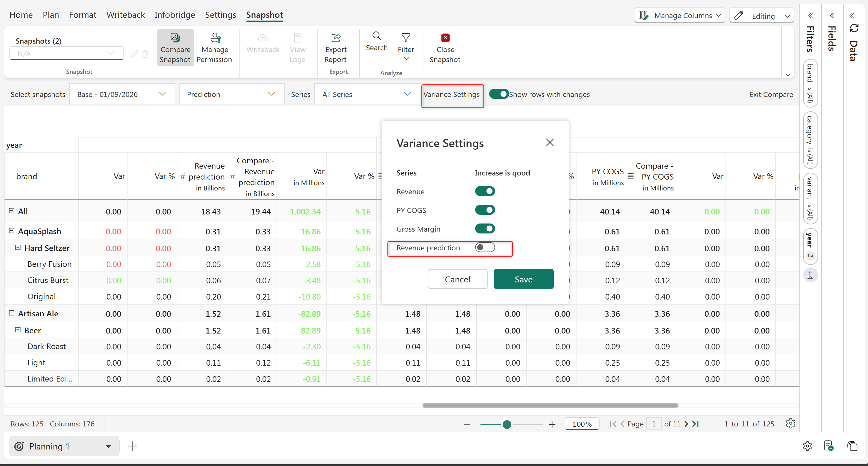Click the table settings gear icon
868x466 pixels.
click(x=790, y=424)
